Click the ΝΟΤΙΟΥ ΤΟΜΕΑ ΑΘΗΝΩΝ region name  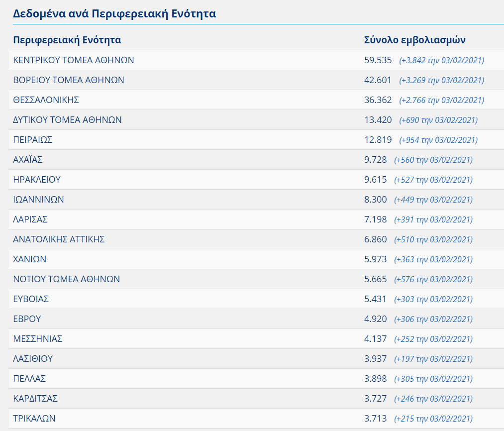[x=67, y=279]
